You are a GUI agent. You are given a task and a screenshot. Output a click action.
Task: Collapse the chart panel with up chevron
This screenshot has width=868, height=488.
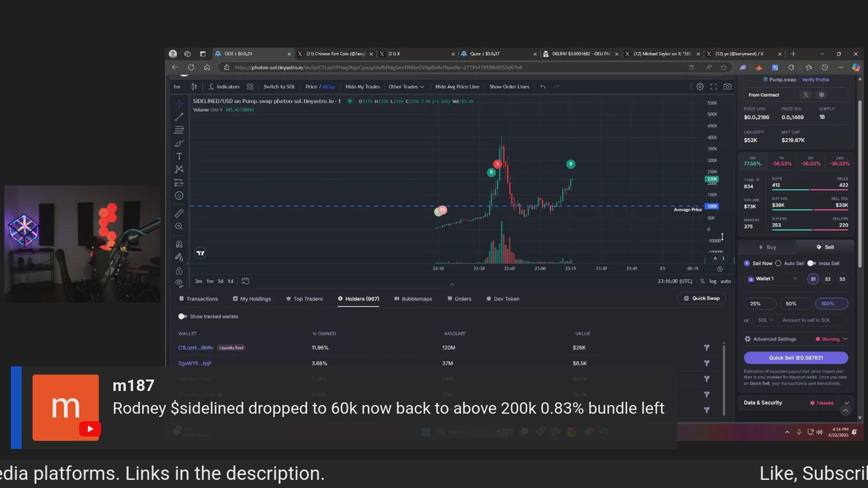(452, 285)
